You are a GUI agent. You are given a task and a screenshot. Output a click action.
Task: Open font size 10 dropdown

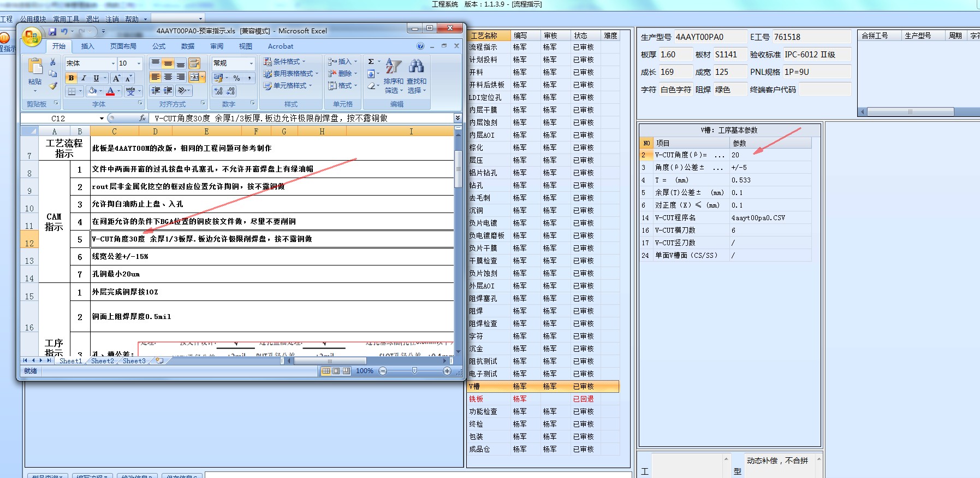click(x=139, y=63)
